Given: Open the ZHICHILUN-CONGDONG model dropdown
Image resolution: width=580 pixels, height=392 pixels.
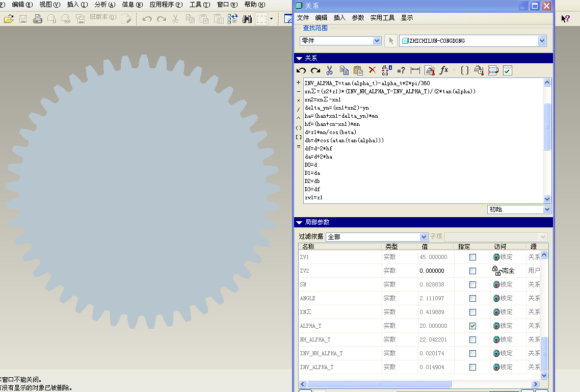Looking at the screenshot, I should tap(542, 41).
